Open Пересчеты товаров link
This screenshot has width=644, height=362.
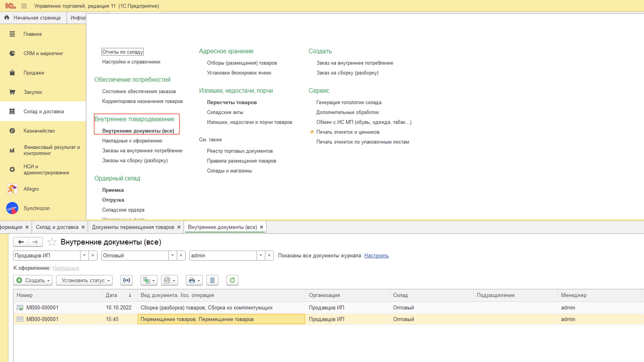click(232, 102)
